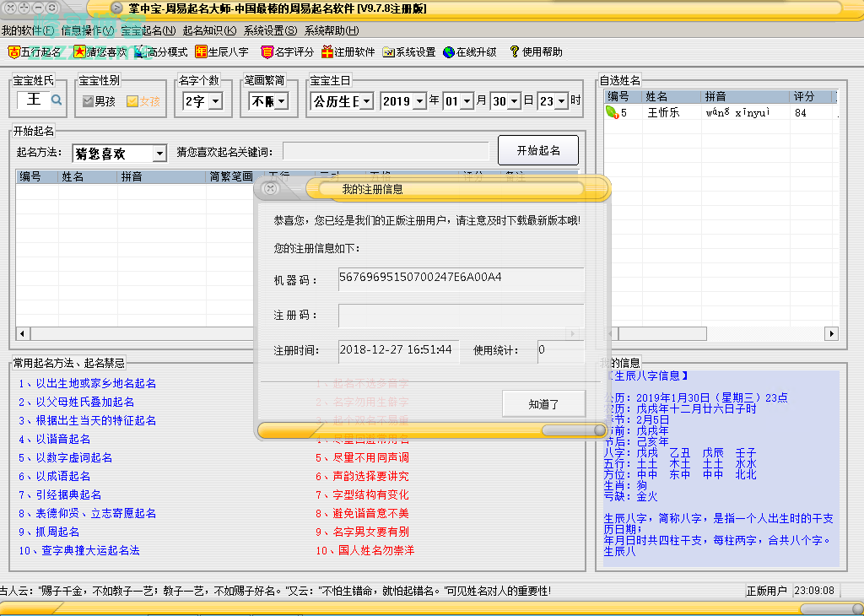Open the 起名方法 combo box
The image size is (864, 616).
coord(159,154)
